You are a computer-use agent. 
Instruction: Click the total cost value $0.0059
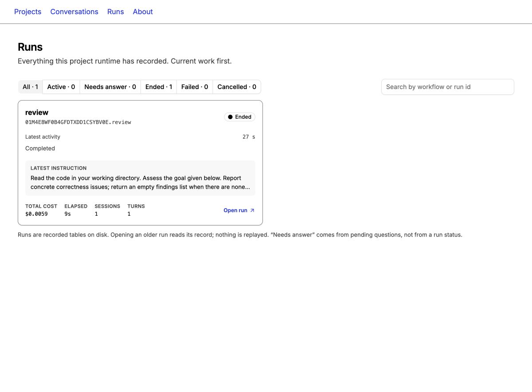pyautogui.click(x=36, y=214)
